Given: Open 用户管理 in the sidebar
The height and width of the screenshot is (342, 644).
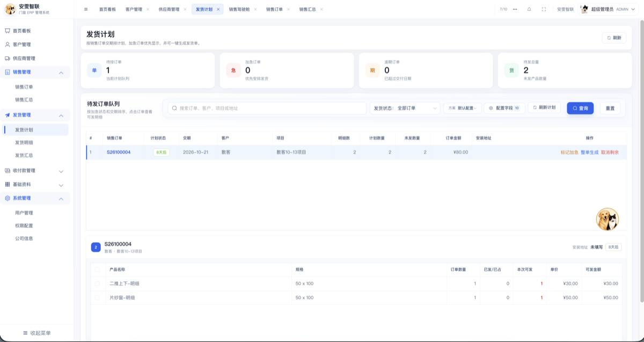Looking at the screenshot, I should tap(24, 213).
